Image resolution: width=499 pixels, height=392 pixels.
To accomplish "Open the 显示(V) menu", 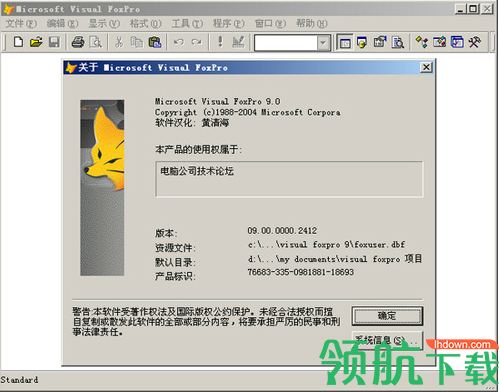I will click(104, 24).
